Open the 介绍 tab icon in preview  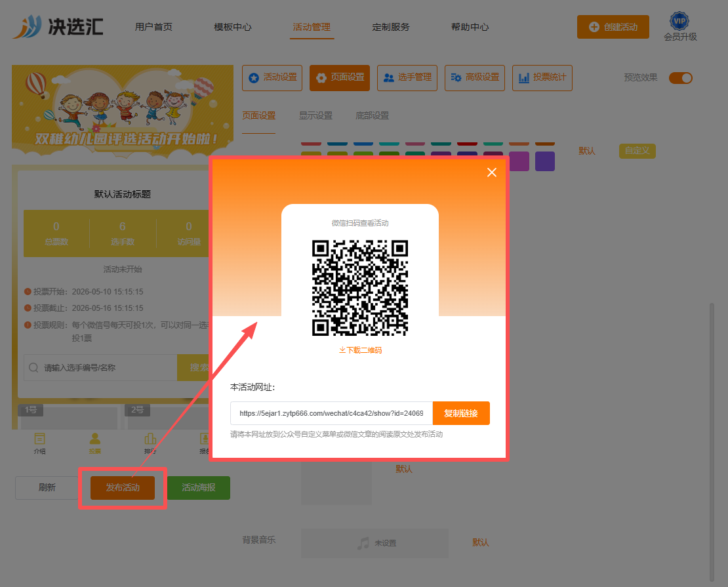[39, 443]
